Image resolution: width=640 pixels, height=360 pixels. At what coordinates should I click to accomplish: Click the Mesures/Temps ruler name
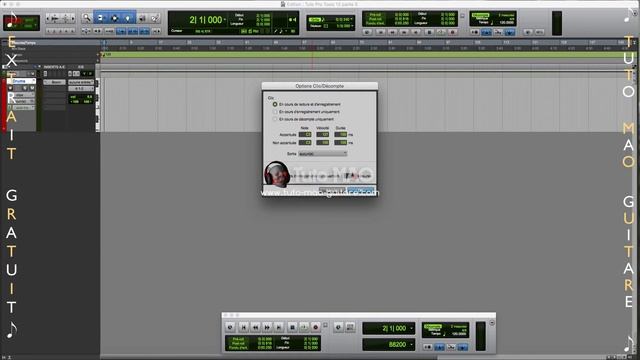(25, 43)
